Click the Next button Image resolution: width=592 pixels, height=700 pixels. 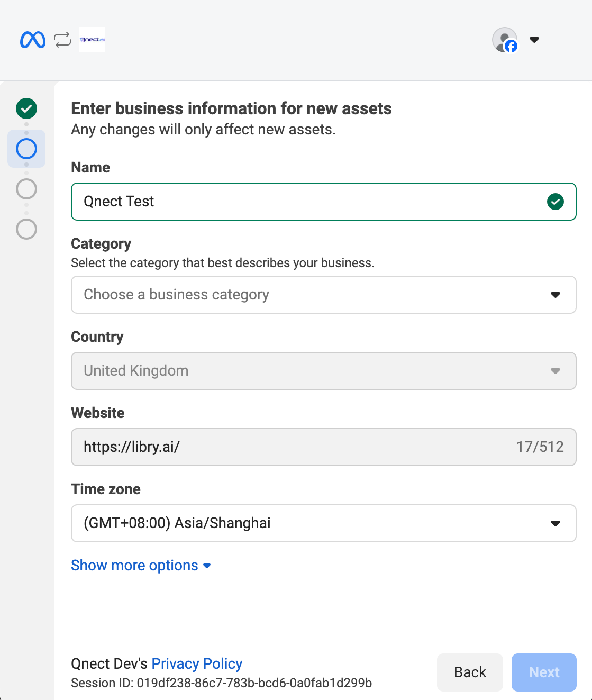click(x=544, y=672)
